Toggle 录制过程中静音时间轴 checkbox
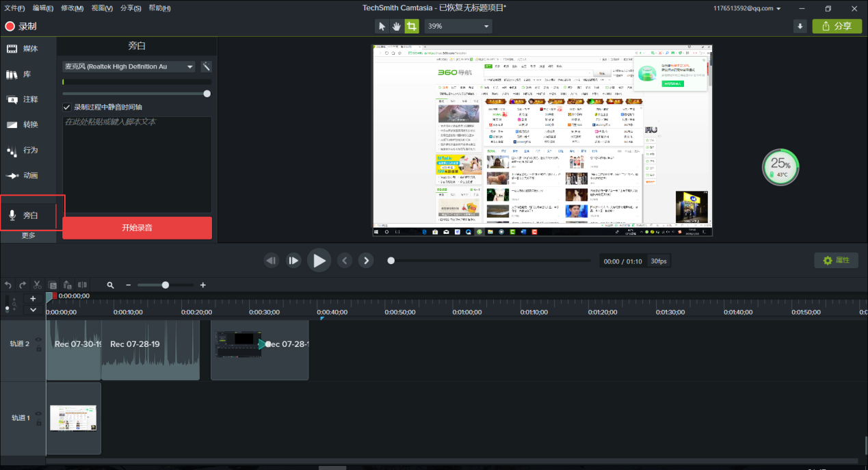 pyautogui.click(x=67, y=107)
